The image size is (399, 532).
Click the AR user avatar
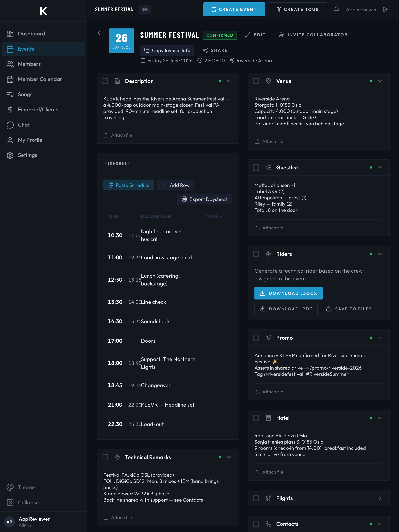(x=9, y=522)
